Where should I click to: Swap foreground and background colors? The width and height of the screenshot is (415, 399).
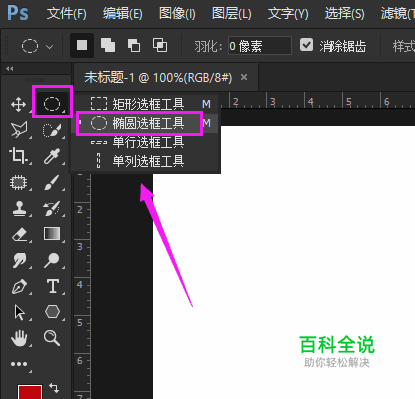(54, 388)
